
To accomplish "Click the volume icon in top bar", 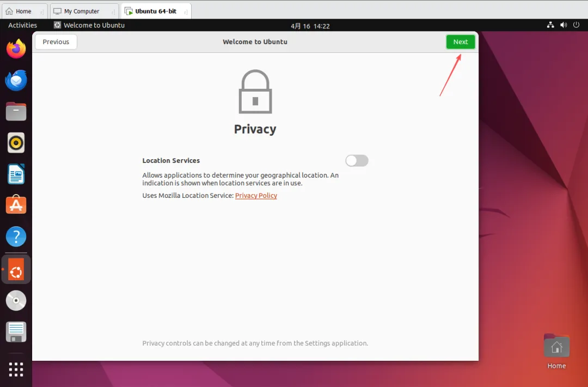I will click(x=563, y=25).
